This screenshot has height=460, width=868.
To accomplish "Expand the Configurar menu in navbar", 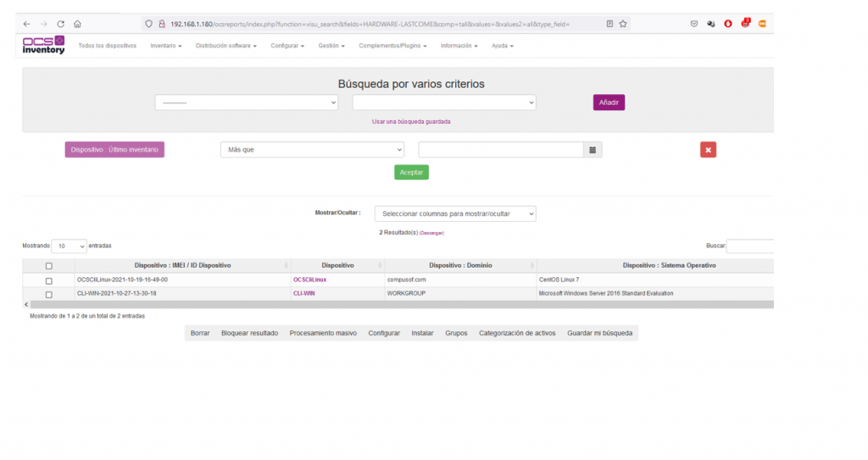I will pos(287,46).
